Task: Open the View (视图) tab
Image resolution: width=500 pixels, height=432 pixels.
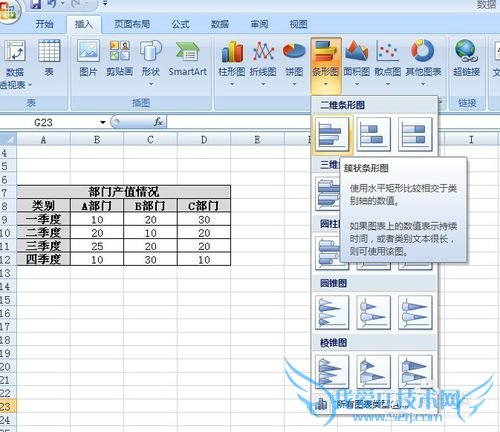Action: pos(298,24)
